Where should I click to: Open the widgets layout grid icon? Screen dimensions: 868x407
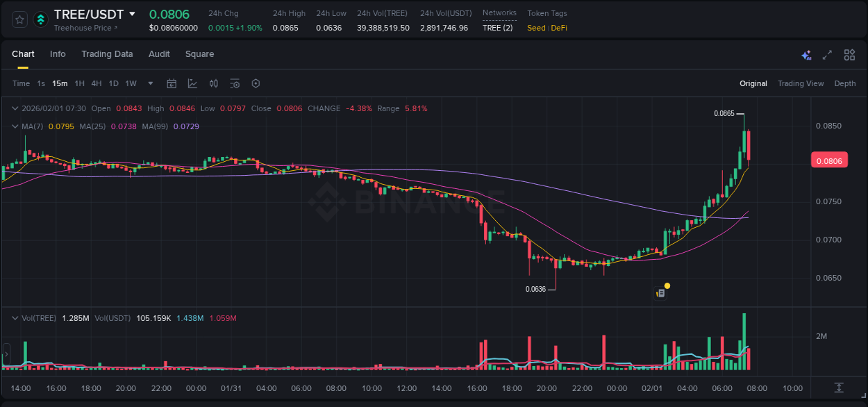tap(849, 54)
